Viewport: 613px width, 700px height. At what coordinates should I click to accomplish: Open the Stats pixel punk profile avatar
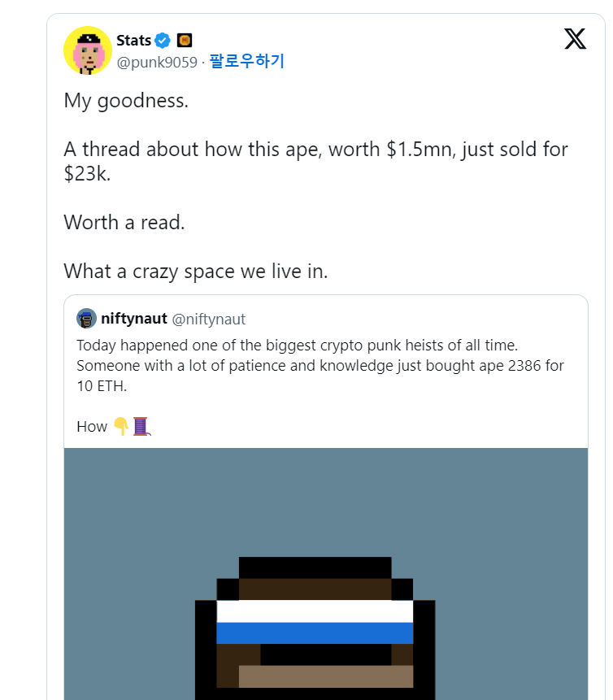point(88,50)
